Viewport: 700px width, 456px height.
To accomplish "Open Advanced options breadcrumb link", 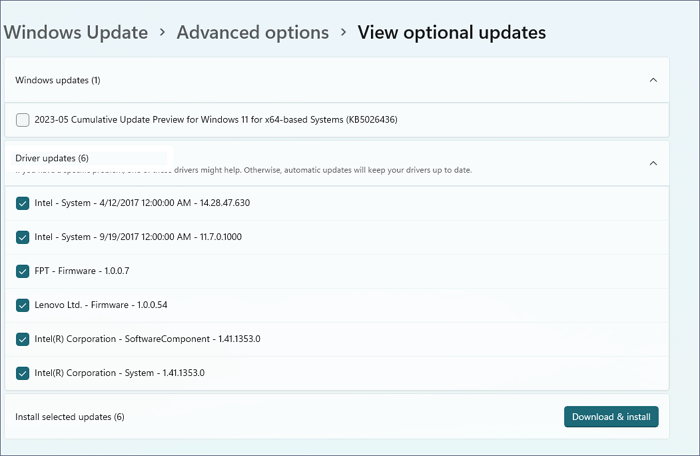I will point(252,33).
